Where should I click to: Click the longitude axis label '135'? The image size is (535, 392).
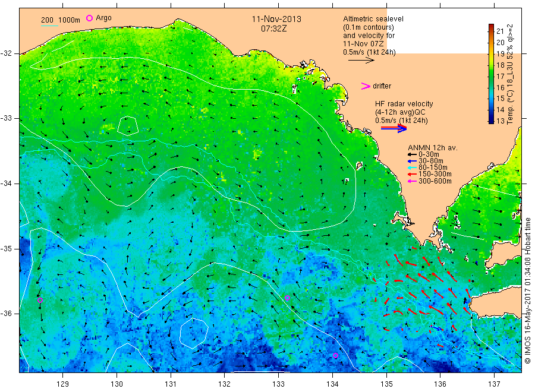(x=386, y=384)
